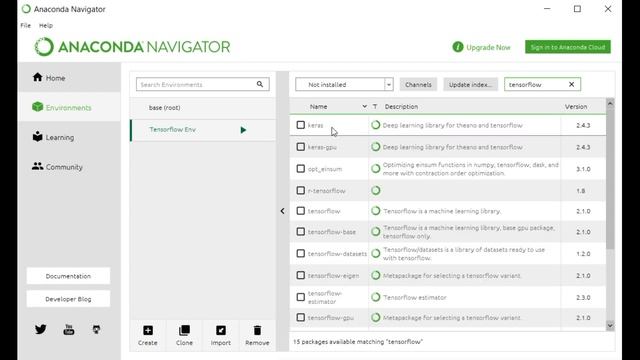The height and width of the screenshot is (360, 640).
Task: Click the Upgrade Now info icon
Action: click(x=458, y=47)
